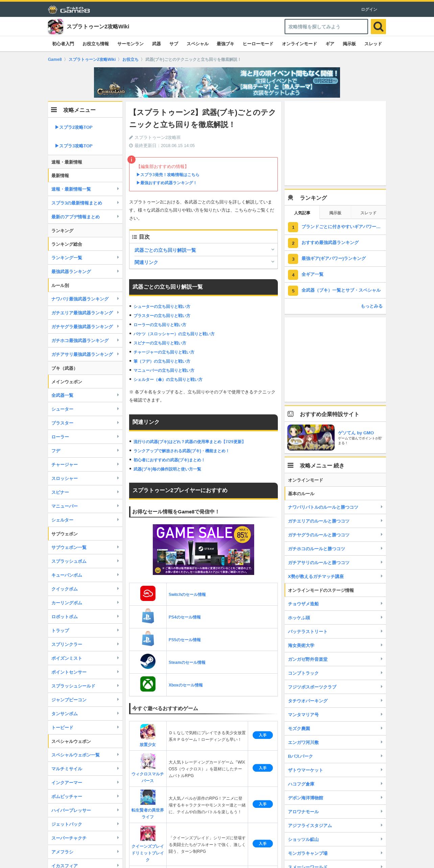The width and height of the screenshot is (434, 868).
Task: Click the Splatoon 2 wiki squid avatar icon
Action: 55,27
